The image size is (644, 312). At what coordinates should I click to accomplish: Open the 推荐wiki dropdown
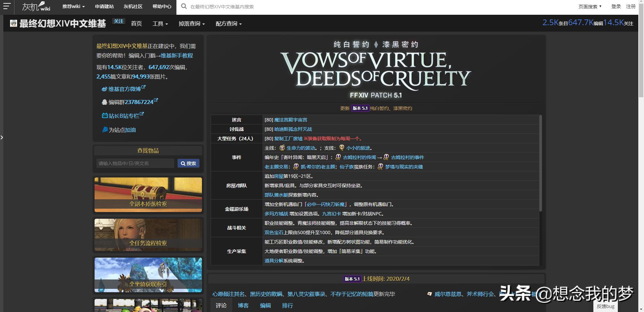tap(73, 6)
